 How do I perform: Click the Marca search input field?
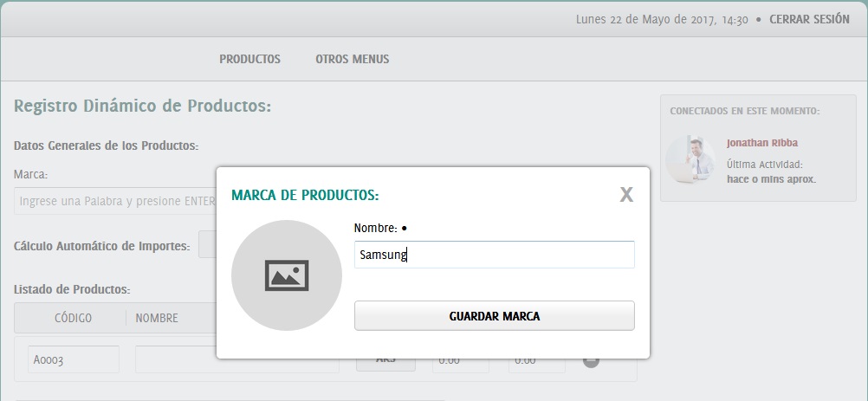[x=113, y=201]
